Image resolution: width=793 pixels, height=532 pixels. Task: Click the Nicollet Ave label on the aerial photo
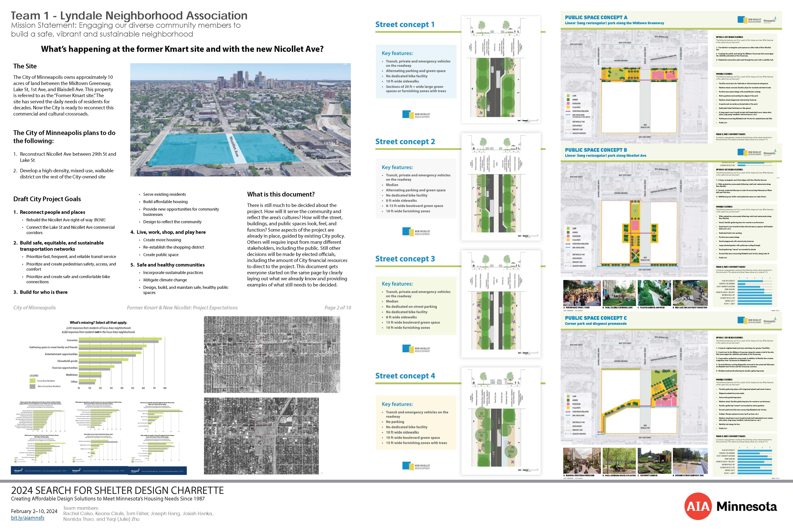(234, 147)
